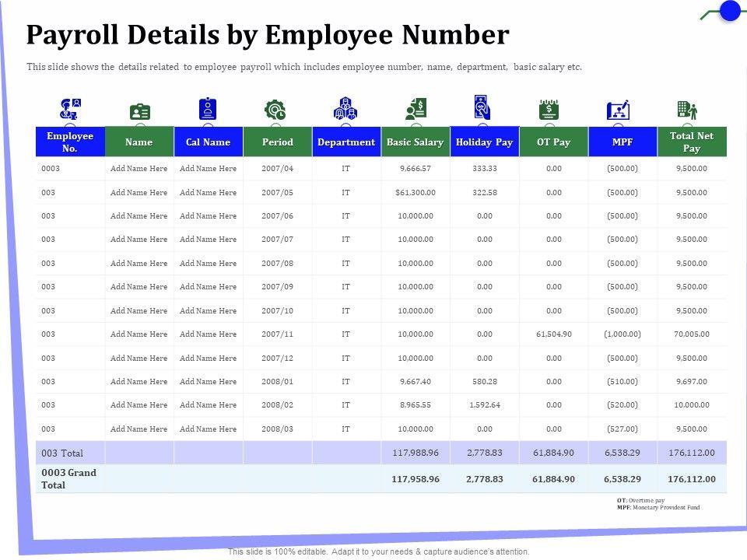Click the net pay value 70,005.00
The image size is (747, 560).
692,334
